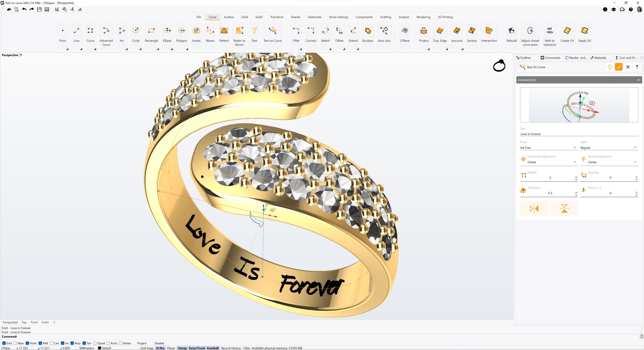Open the Font dropdown showing Ink Free
The image size is (644, 350).
(x=548, y=148)
